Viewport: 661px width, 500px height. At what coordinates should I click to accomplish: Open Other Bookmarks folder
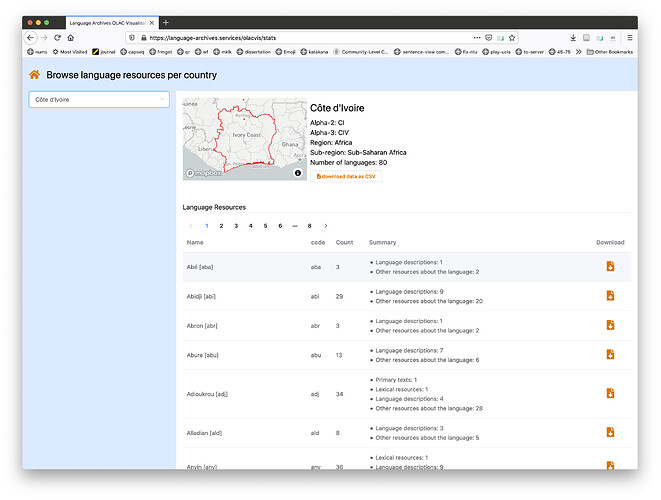click(610, 52)
